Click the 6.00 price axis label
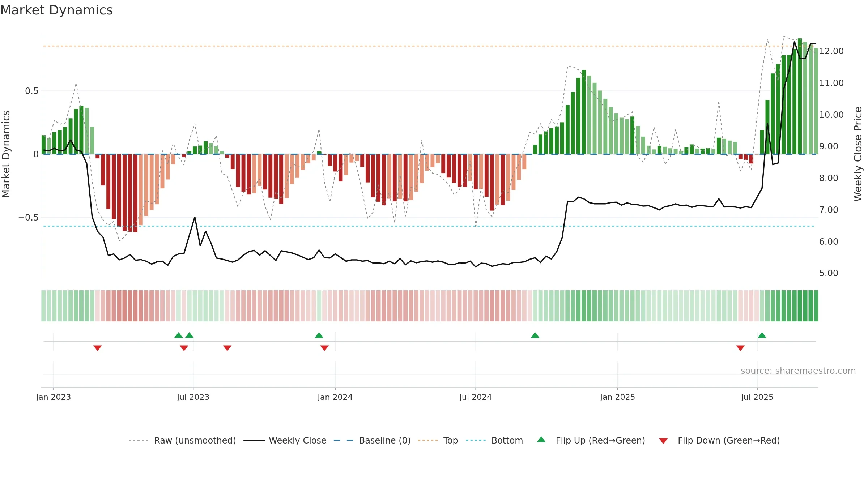The height and width of the screenshot is (488, 868). pyautogui.click(x=829, y=241)
